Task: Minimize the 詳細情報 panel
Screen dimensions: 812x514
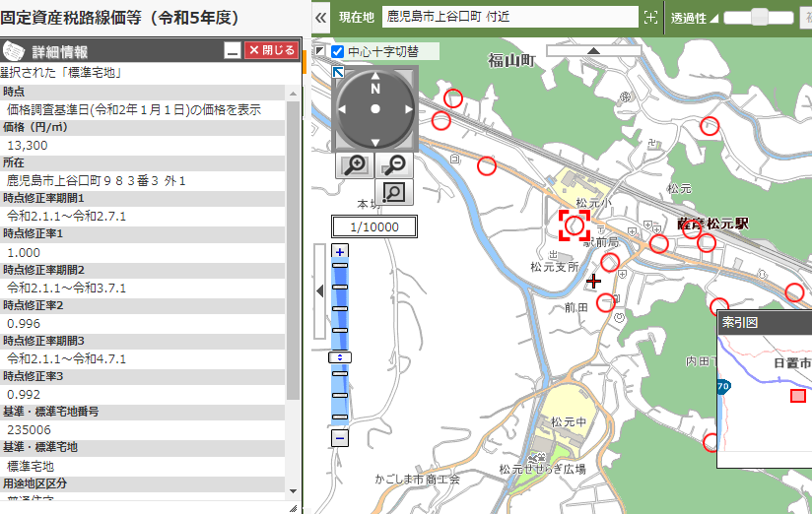Action: 232,51
